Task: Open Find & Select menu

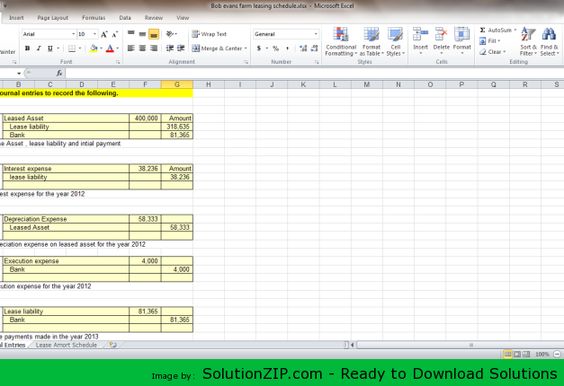Action: (549, 41)
